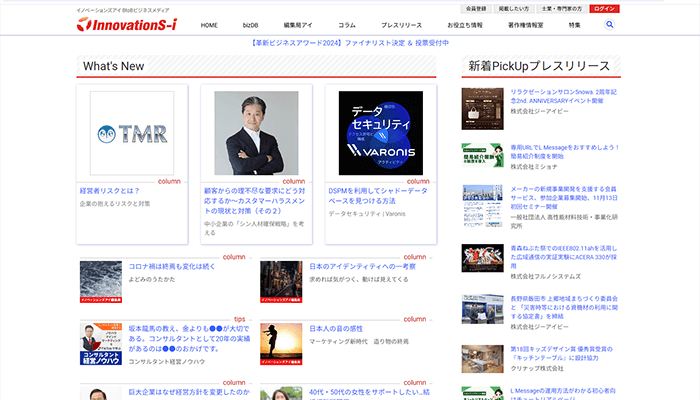The image size is (700, 400).
Task: Click the 掲載したい方 button
Action: click(x=513, y=8)
